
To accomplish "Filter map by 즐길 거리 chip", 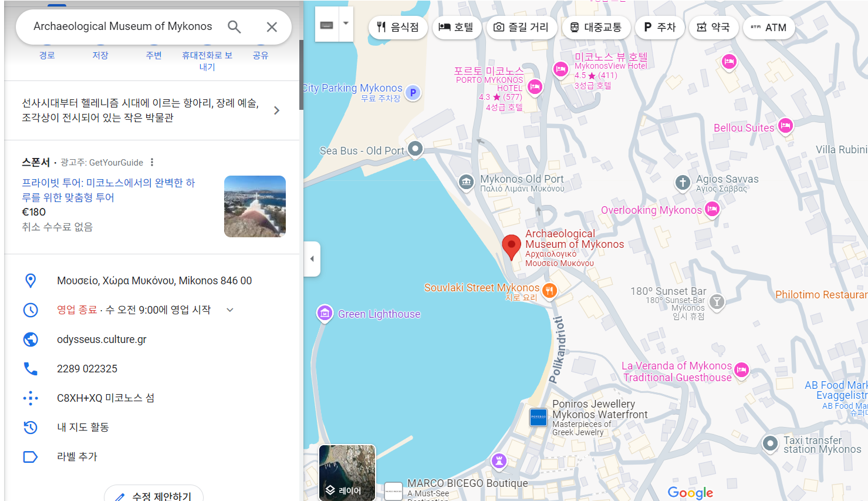I will pyautogui.click(x=521, y=28).
